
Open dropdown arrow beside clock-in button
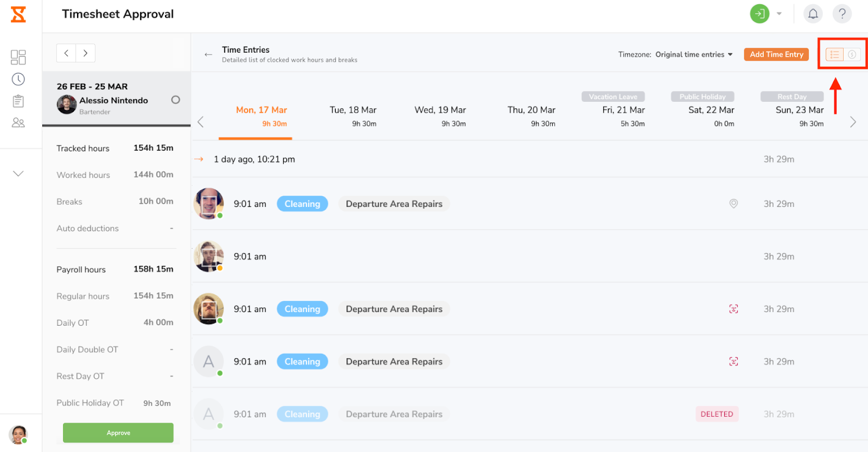click(x=779, y=14)
